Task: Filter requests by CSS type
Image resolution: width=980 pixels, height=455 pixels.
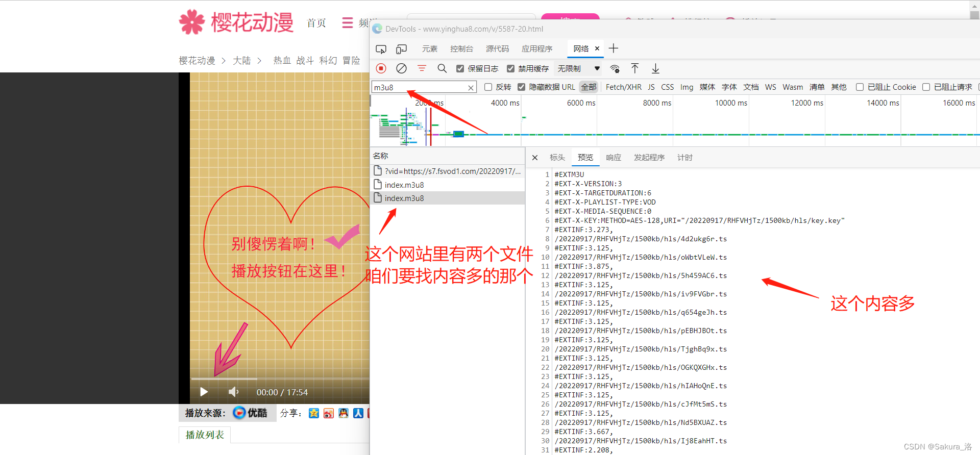Action: [668, 87]
